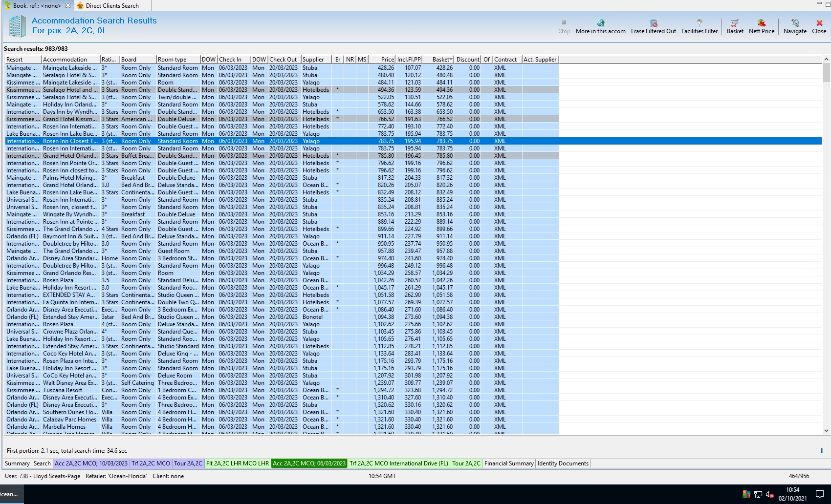Open the Identity Documents tab
Viewport: 831px width, 504px height.
tap(563, 463)
